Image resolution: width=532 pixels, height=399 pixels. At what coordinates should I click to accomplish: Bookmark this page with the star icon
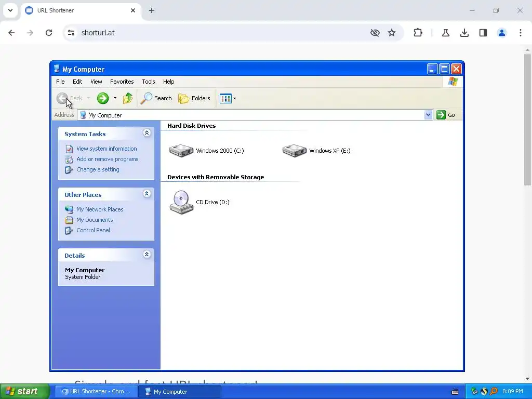[392, 33]
